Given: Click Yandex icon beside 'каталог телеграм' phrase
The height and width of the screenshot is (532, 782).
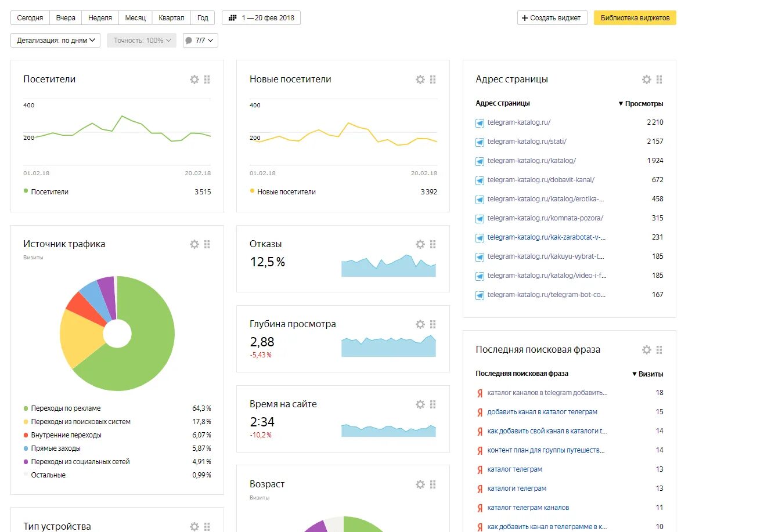Looking at the screenshot, I should click(x=480, y=470).
